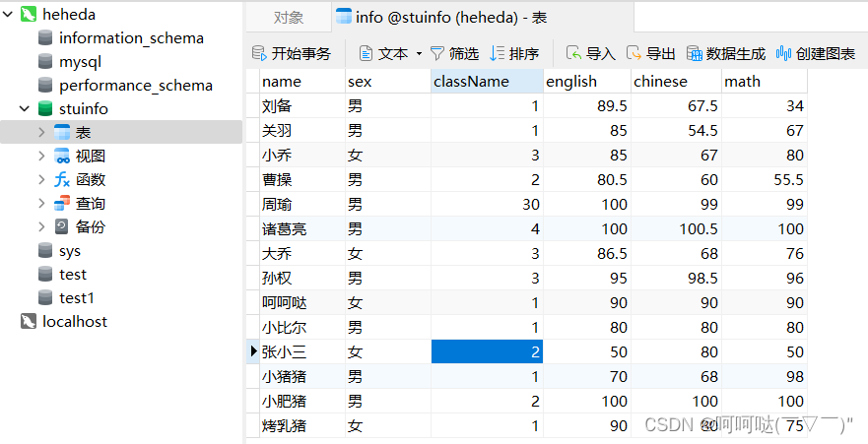Click the mysql database icon
Image resolution: width=868 pixels, height=444 pixels.
45,62
